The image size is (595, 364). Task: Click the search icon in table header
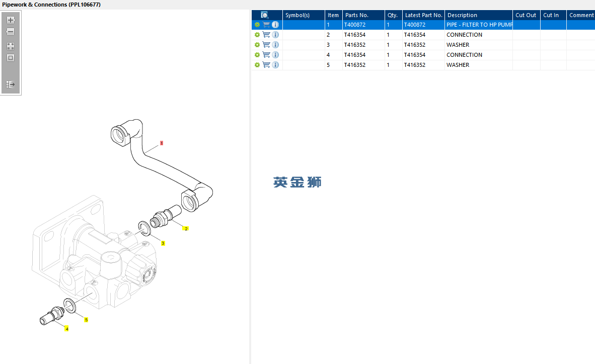click(265, 15)
